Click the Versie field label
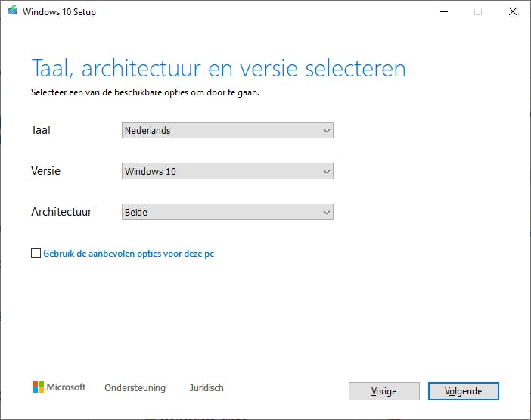The image size is (531, 420). click(x=45, y=171)
